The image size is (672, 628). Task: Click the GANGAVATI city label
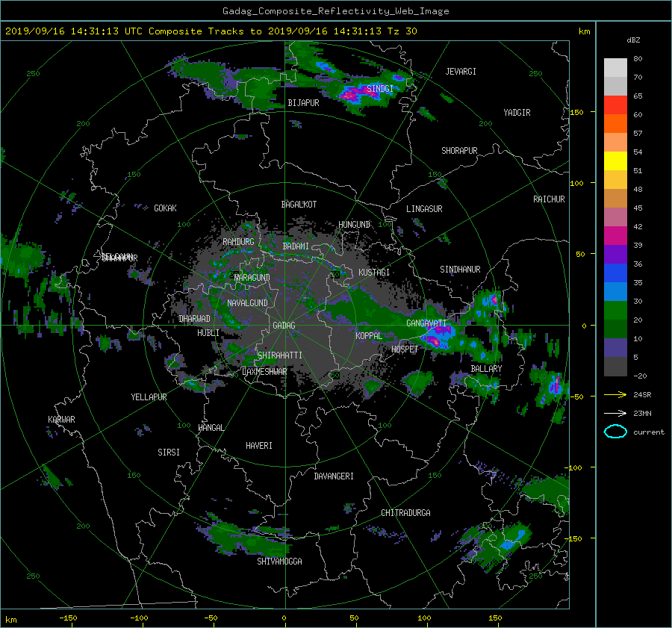coord(426,323)
